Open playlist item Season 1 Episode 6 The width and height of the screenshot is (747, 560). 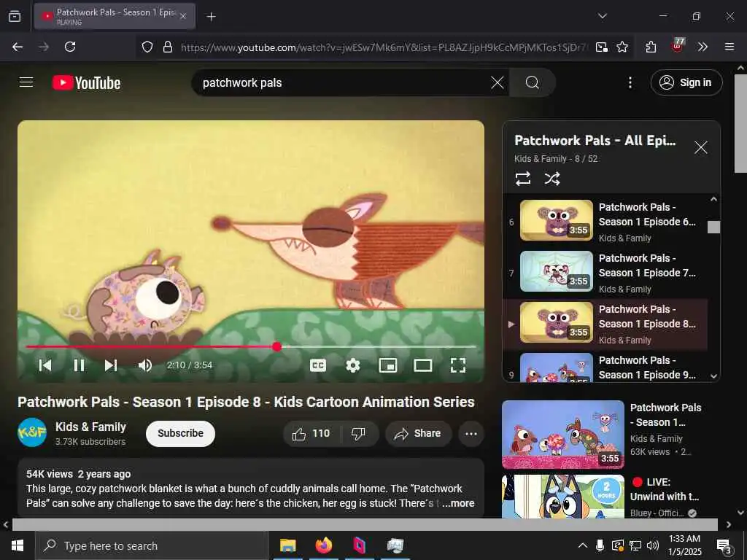click(605, 221)
